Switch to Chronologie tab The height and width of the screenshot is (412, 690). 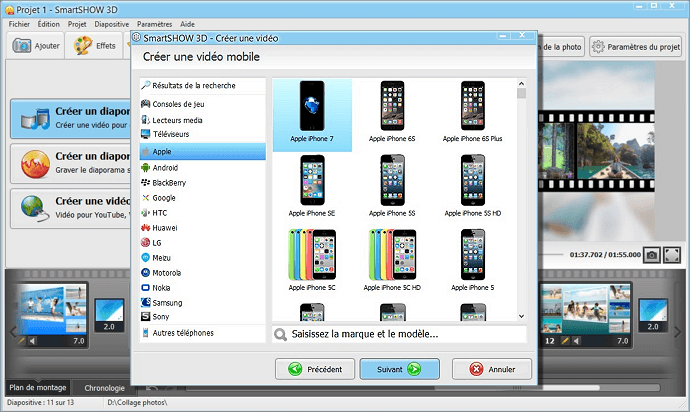[x=105, y=388]
